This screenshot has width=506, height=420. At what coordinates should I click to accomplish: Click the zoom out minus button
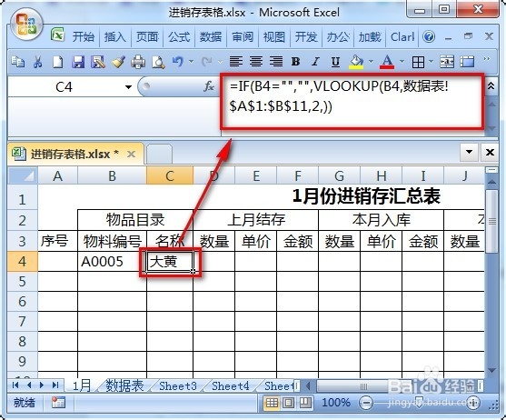click(366, 403)
